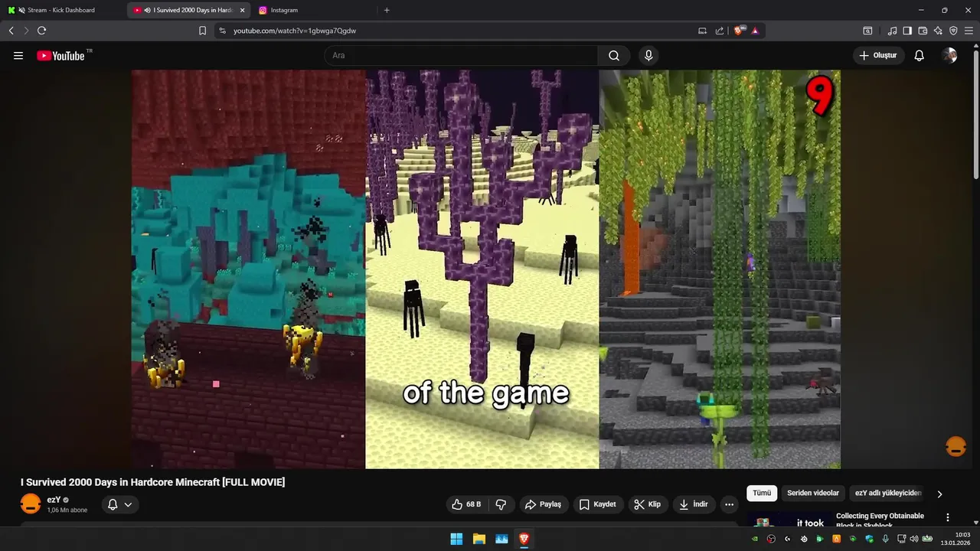Show next filter chips with arrow

coord(939,494)
